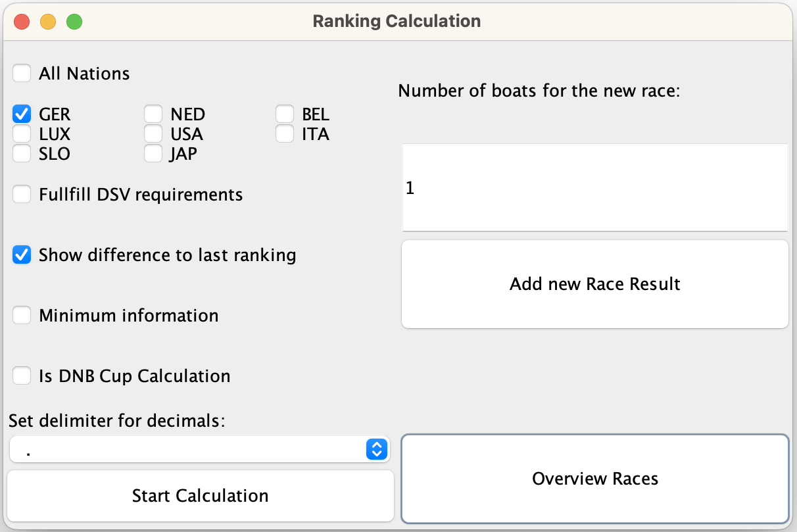Close the Ranking Calculation window

[x=22, y=21]
